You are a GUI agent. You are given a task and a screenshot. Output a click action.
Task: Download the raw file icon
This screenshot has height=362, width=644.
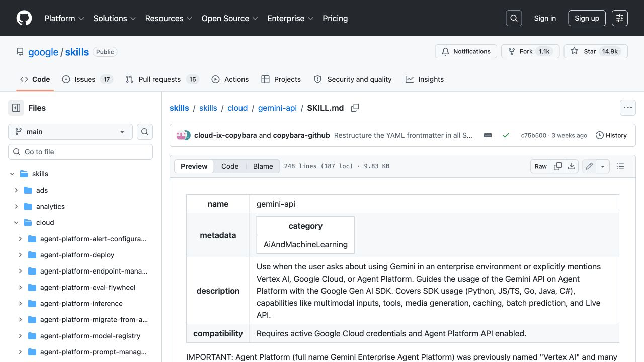pos(572,166)
